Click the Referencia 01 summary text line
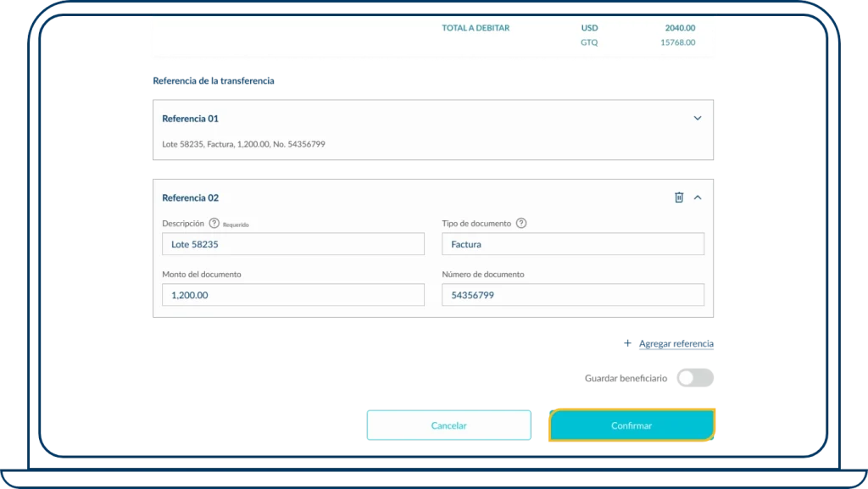Viewport: 868px width, 489px height. tap(243, 144)
